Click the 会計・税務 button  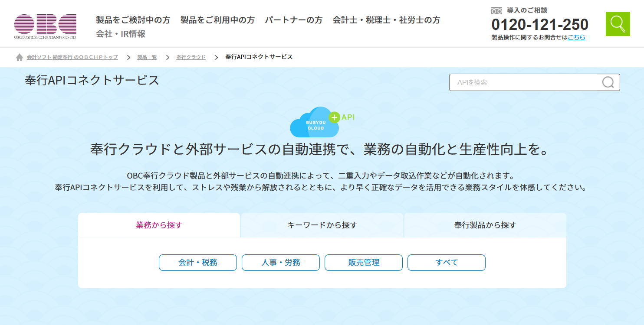click(198, 263)
